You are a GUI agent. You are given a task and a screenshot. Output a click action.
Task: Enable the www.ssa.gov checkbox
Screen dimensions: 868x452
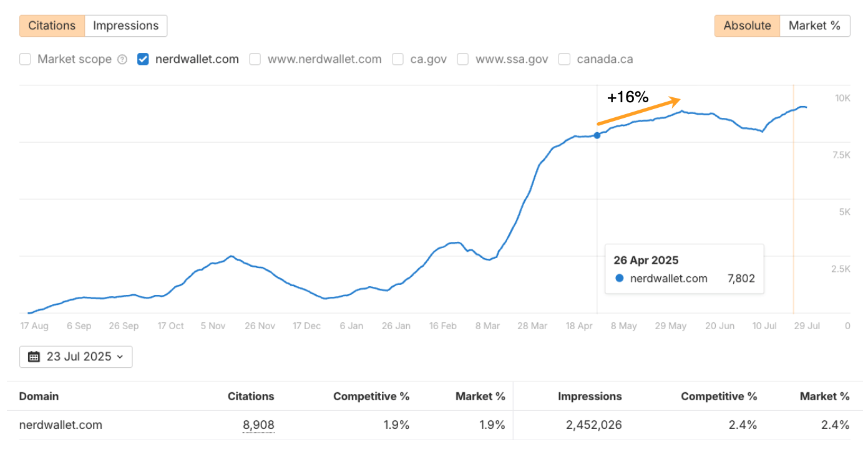tap(463, 59)
